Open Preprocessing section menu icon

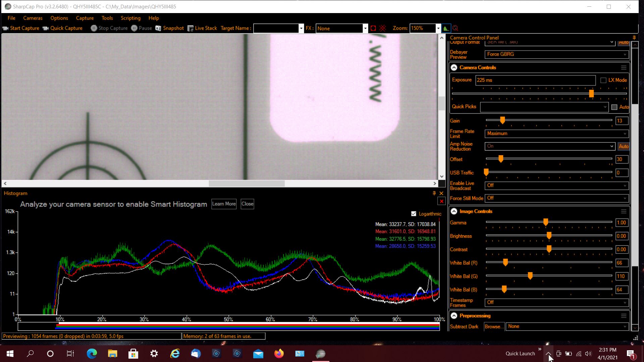pyautogui.click(x=624, y=316)
